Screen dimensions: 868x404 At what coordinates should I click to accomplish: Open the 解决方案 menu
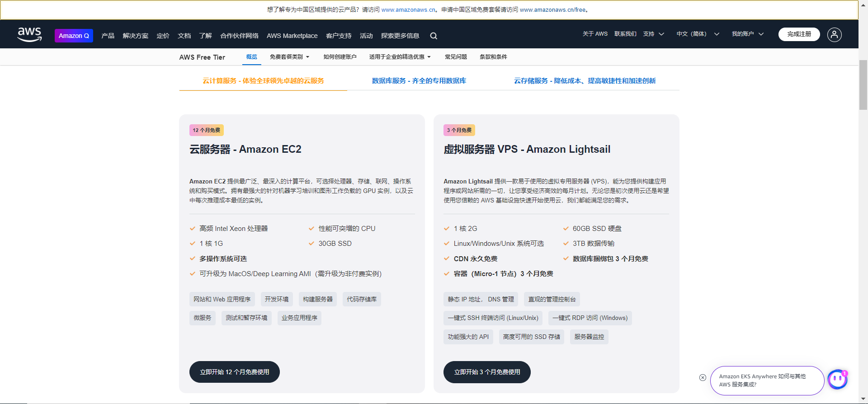click(x=135, y=36)
